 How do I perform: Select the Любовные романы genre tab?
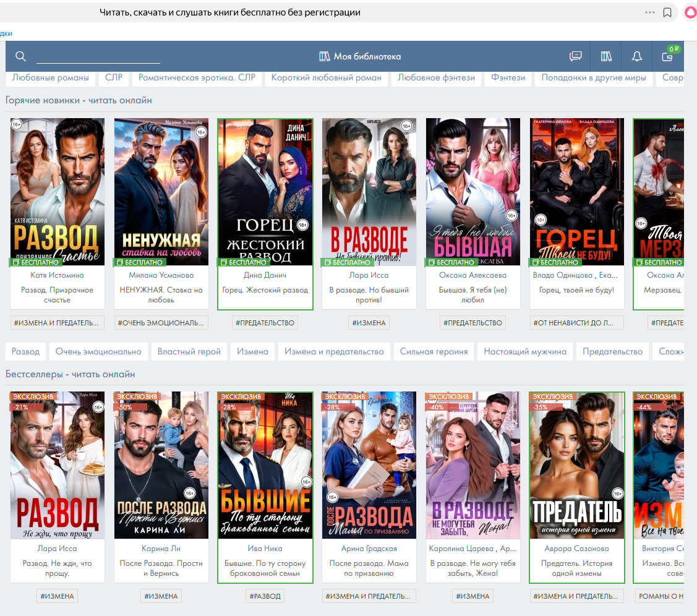[x=50, y=78]
